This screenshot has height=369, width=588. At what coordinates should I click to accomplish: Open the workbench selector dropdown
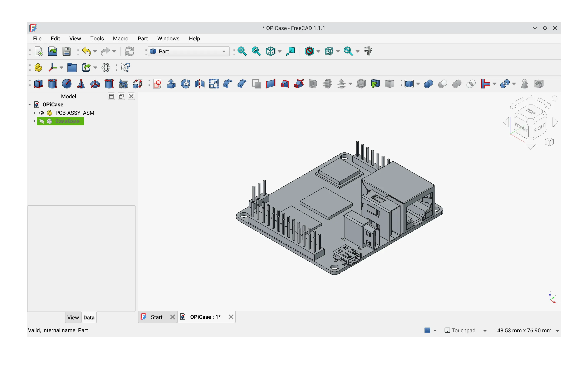click(188, 51)
